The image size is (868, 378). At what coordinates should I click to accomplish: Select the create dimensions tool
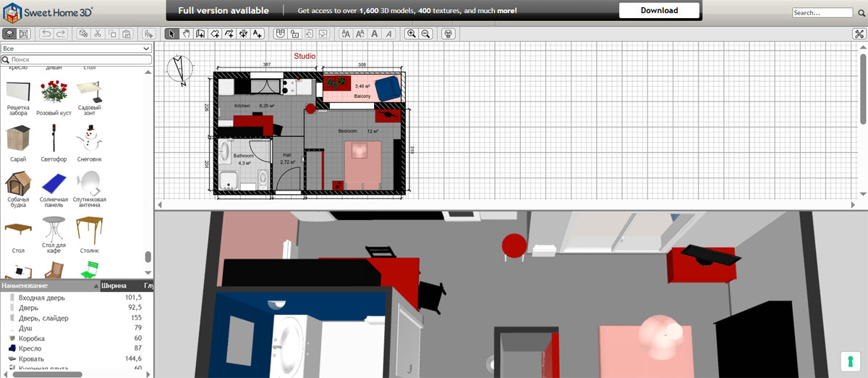(243, 34)
